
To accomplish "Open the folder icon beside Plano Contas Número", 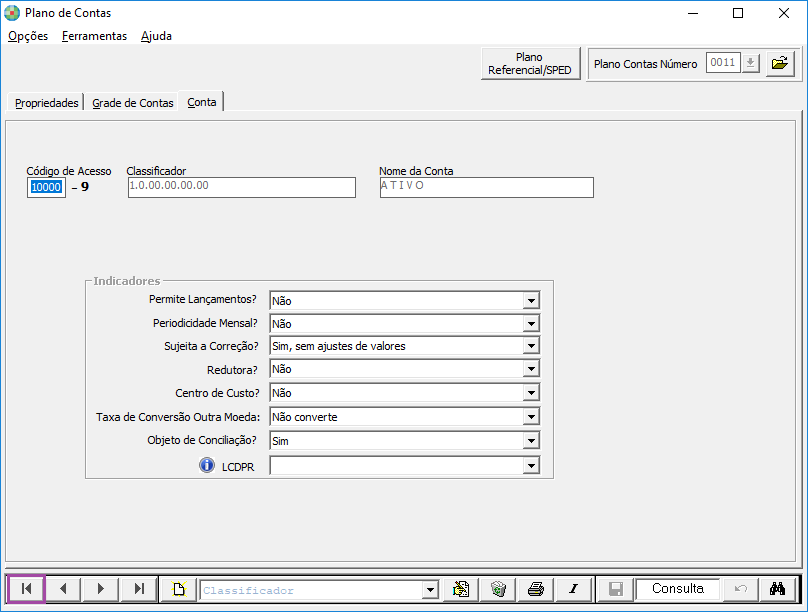I will point(780,63).
